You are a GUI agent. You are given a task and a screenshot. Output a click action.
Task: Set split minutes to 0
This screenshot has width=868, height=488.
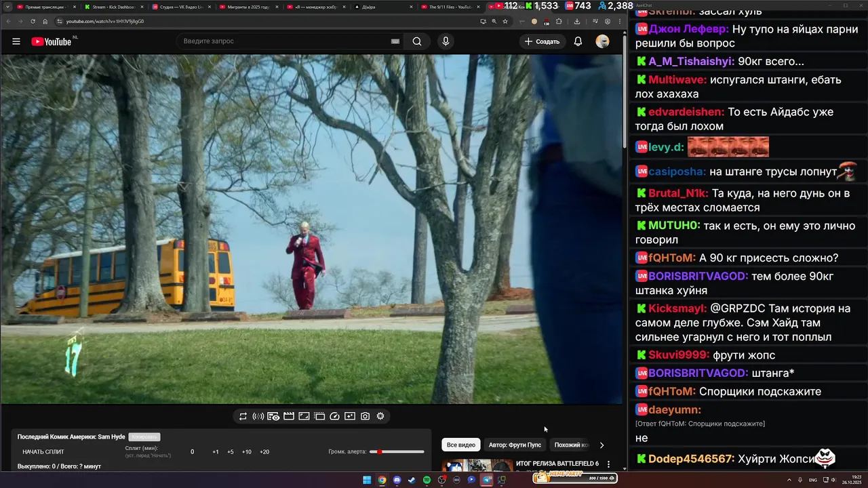click(x=192, y=452)
